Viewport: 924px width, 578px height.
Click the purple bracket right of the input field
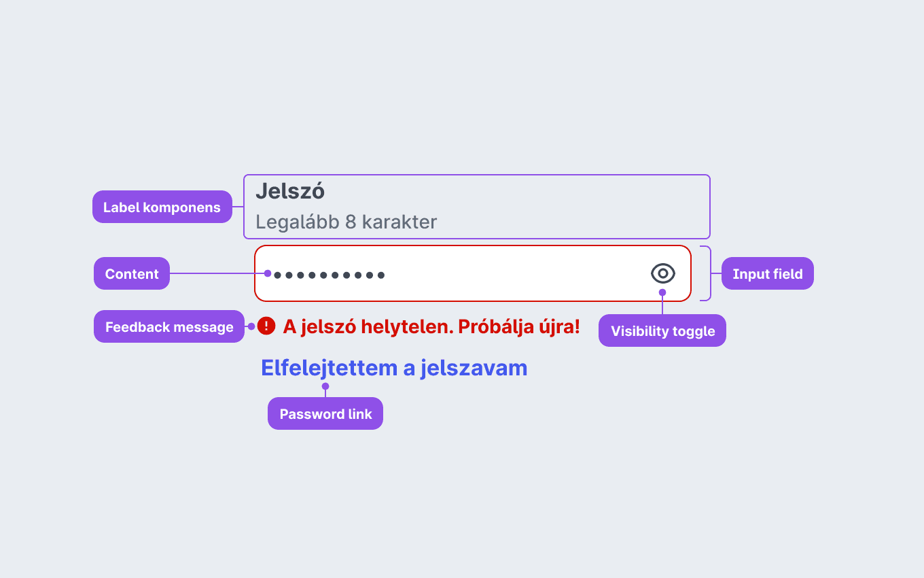click(706, 273)
